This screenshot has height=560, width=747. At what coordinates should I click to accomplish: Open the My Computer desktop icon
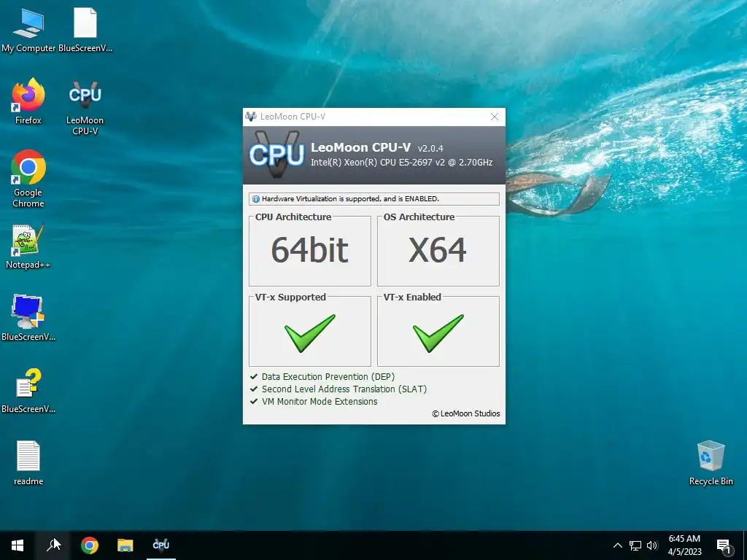tap(28, 29)
